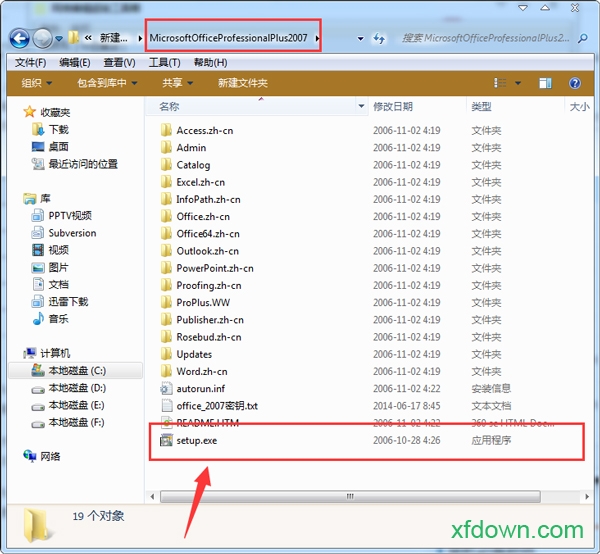Select the Admin folder icon

click(x=166, y=148)
